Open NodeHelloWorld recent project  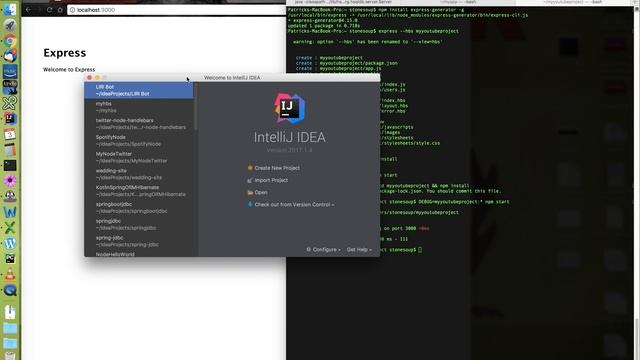pyautogui.click(x=139, y=253)
